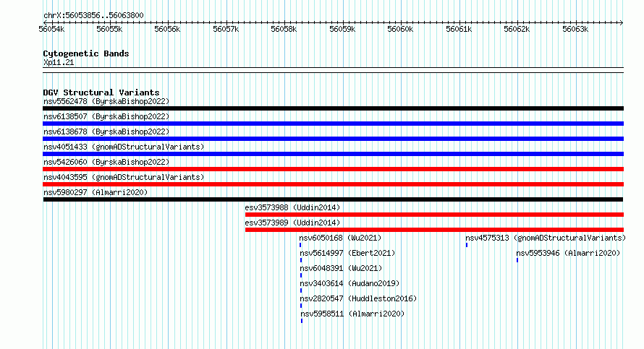Click the red bar under nsv5426060
This screenshot has width=644, height=349.
(333, 169)
